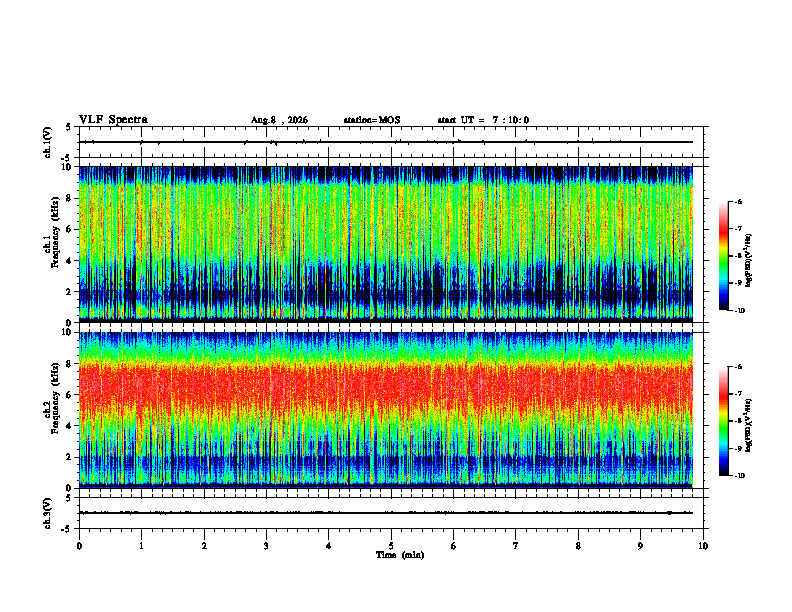Click the ch.1 spectrogram "8" kHz tick label

pos(70,198)
